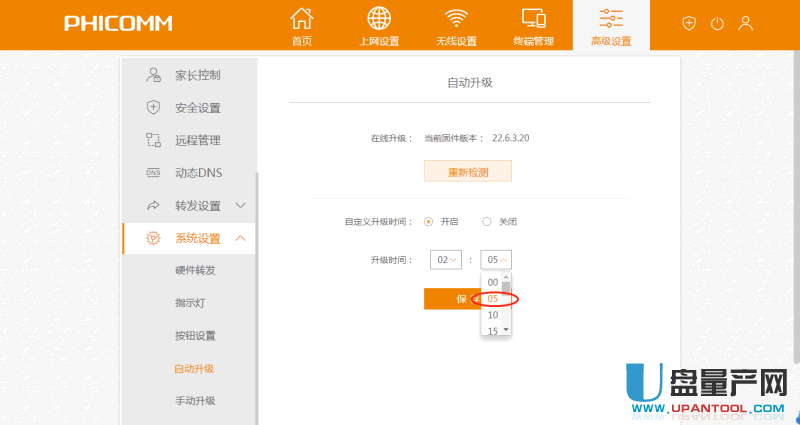Image resolution: width=800 pixels, height=425 pixels.
Task: Click the minute list scrollbar down arrow
Action: pyautogui.click(x=506, y=329)
